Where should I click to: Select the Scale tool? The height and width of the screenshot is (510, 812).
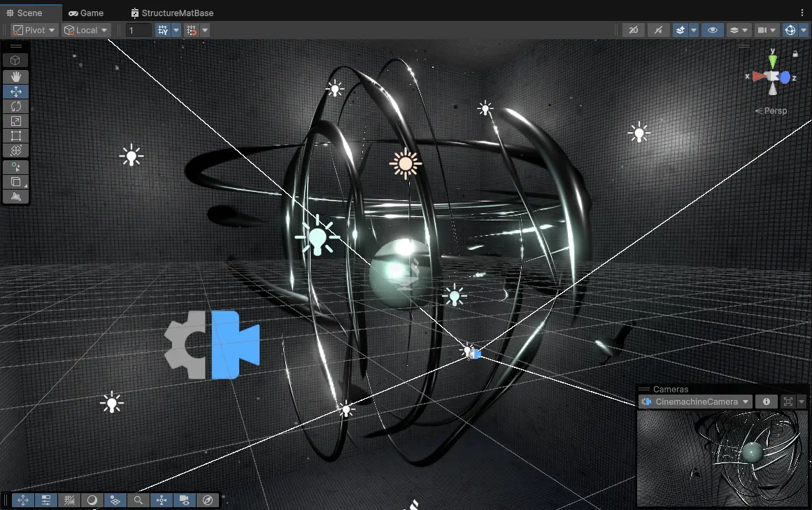[15, 121]
